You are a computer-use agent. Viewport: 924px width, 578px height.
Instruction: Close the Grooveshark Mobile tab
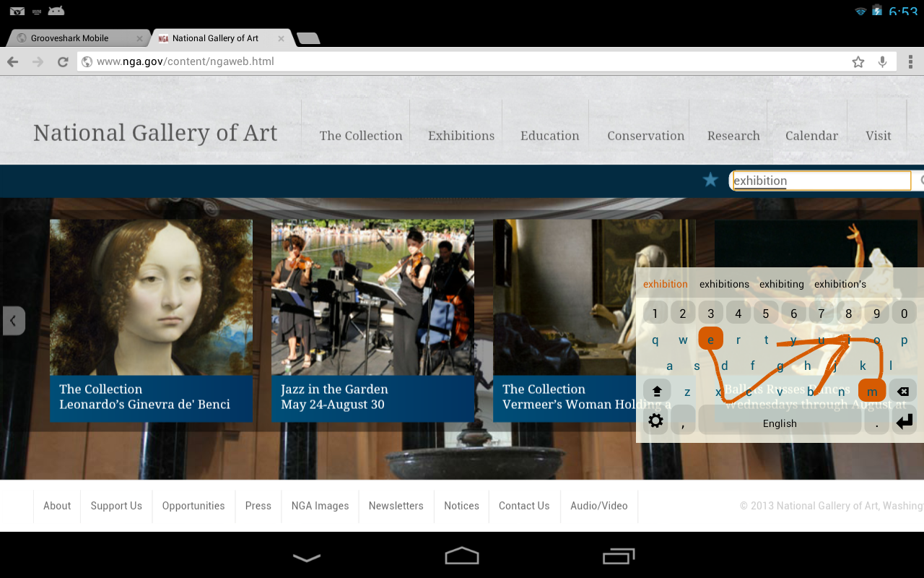click(x=140, y=38)
